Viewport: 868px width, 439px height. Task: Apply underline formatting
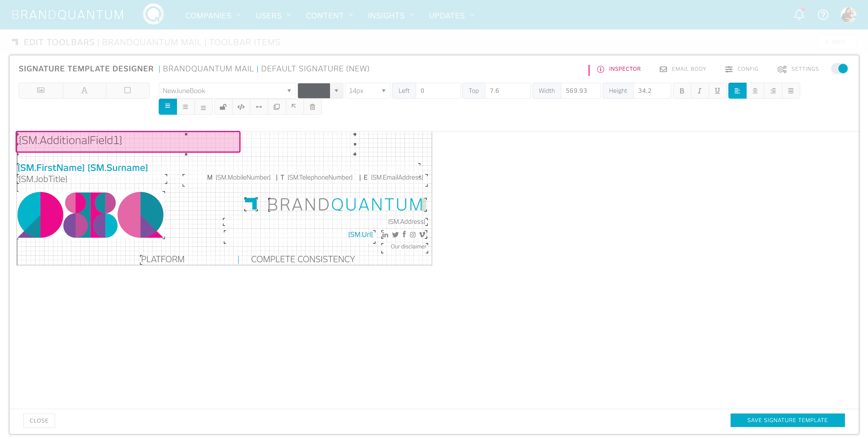tap(717, 91)
